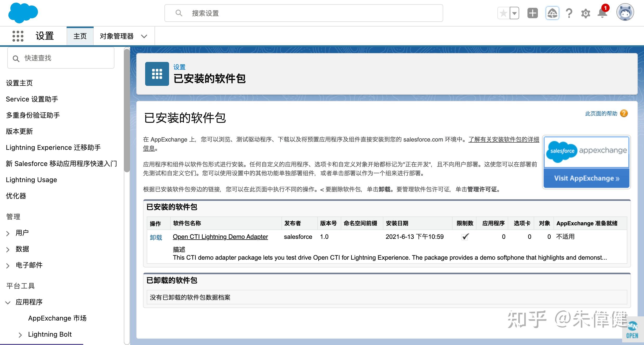Collapse the 应用程序 section
Viewport: 644px width, 345px height.
(x=8, y=302)
